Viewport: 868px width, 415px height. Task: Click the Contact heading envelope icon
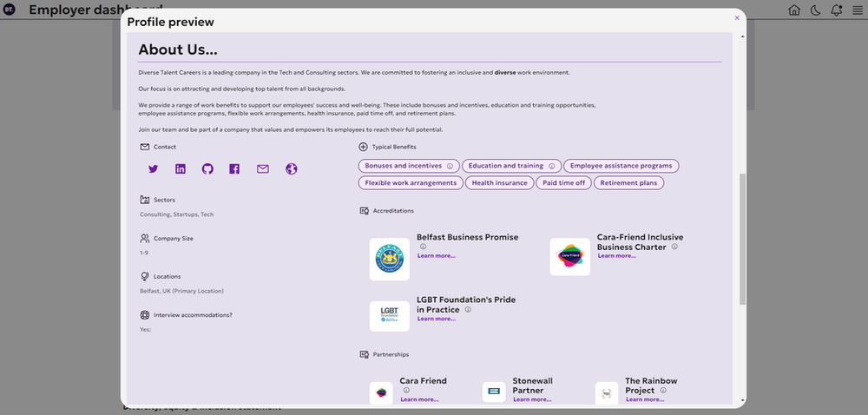point(145,148)
